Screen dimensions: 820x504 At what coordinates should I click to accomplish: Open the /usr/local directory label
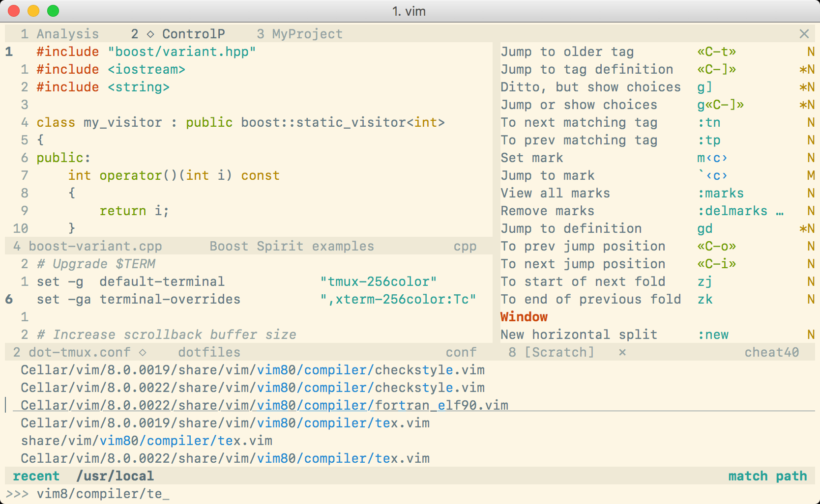115,476
